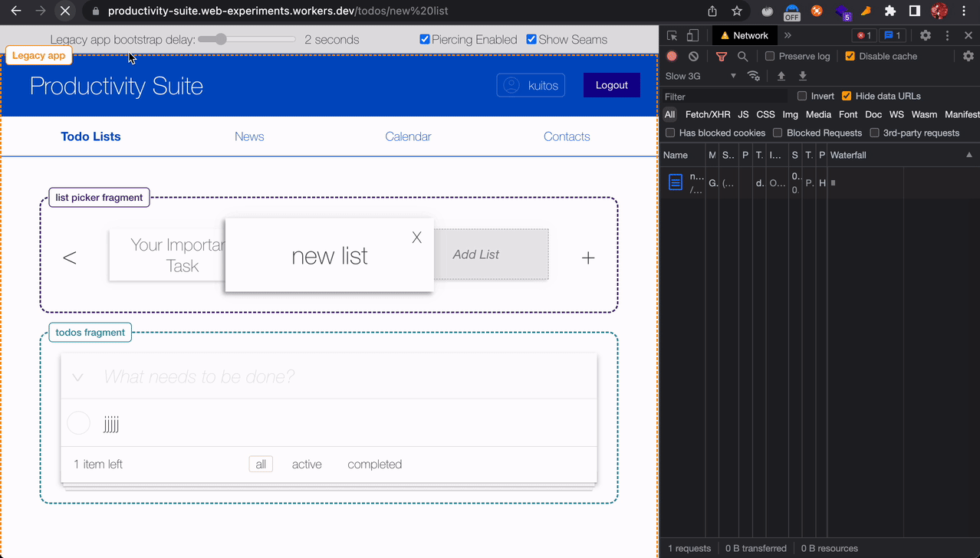Clear the network log
The width and height of the screenshot is (980, 558).
(693, 56)
